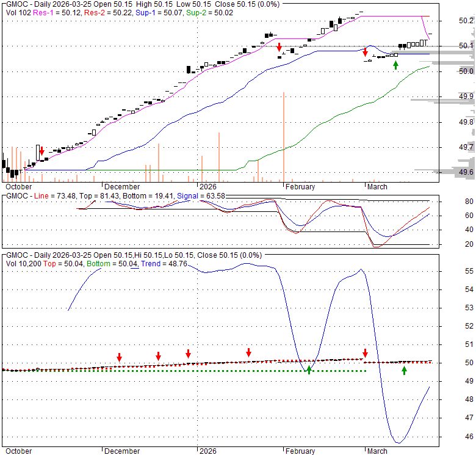
Task: Click the green up arrow in February on bottom panel
Action: coord(309,369)
